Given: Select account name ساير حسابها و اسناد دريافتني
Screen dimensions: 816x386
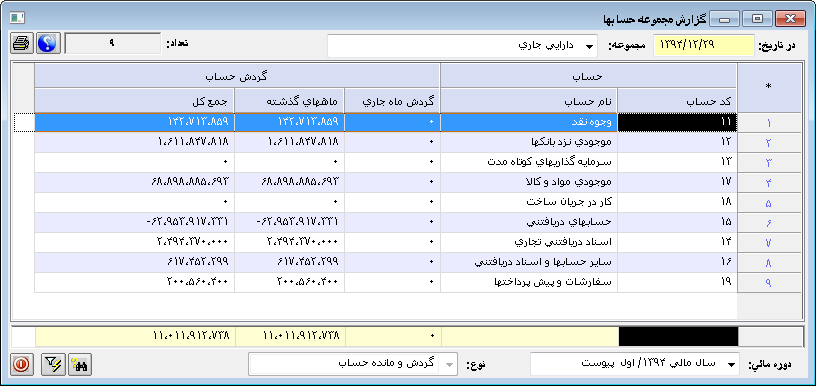Looking at the screenshot, I should click(x=529, y=262).
